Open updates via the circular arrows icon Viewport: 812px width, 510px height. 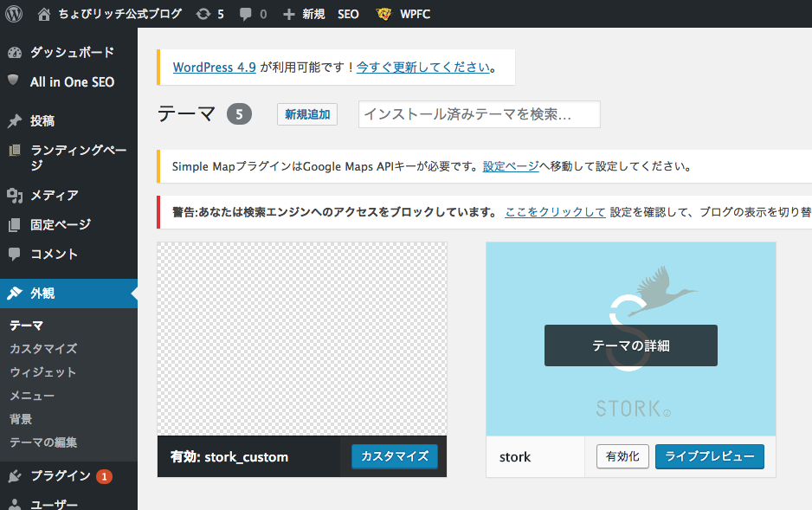coord(203,14)
